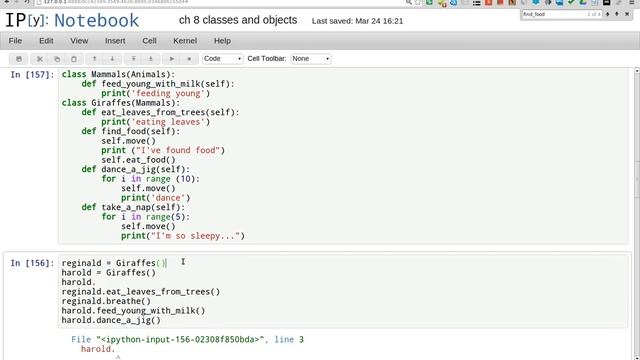This screenshot has height=360, width=640.
Task: Insert a cell above the current one
Action: [x=133, y=59]
